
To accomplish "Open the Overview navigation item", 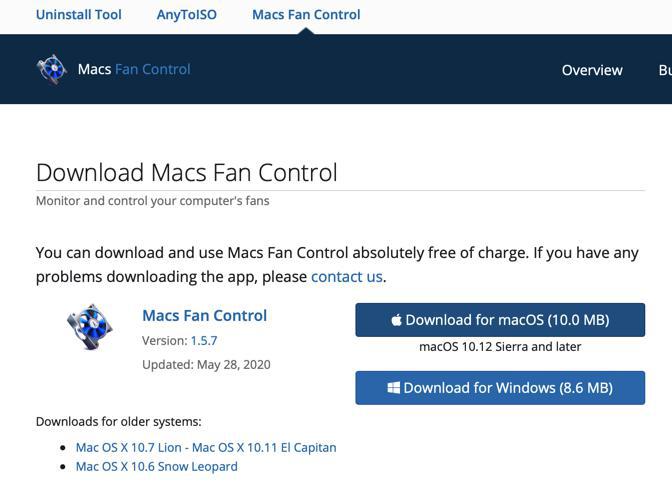I will pos(592,70).
